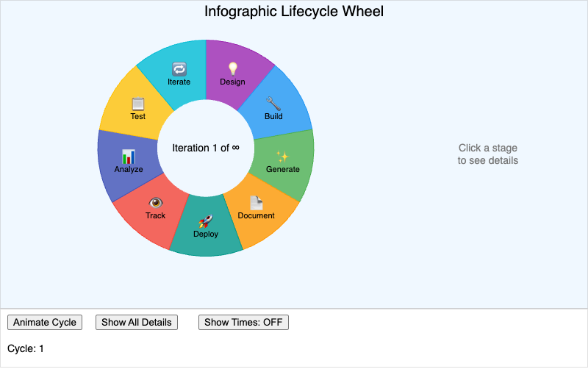Click the 'Cycle: 1' status text

point(26,348)
